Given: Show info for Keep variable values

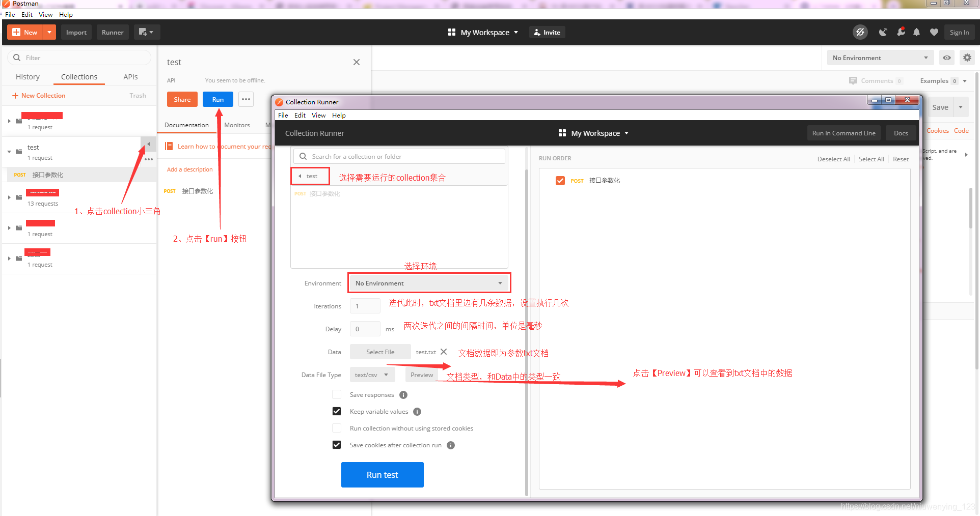Looking at the screenshot, I should 417,412.
